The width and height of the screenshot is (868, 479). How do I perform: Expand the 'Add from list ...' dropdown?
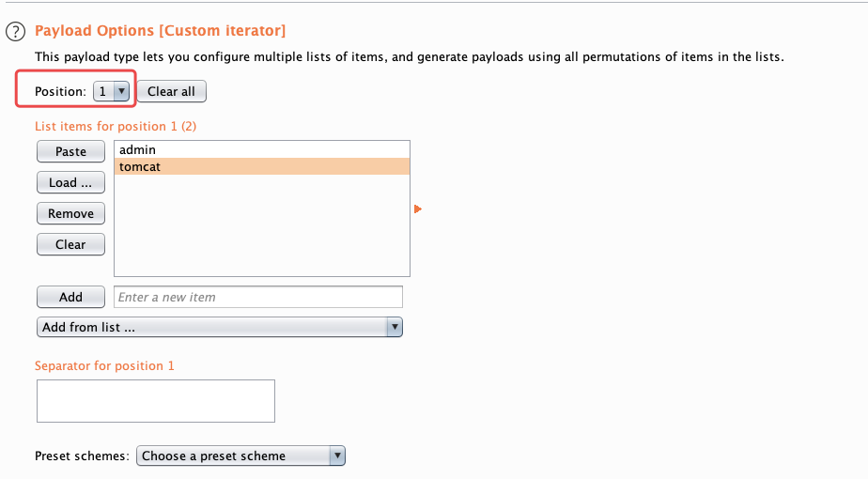220,327
